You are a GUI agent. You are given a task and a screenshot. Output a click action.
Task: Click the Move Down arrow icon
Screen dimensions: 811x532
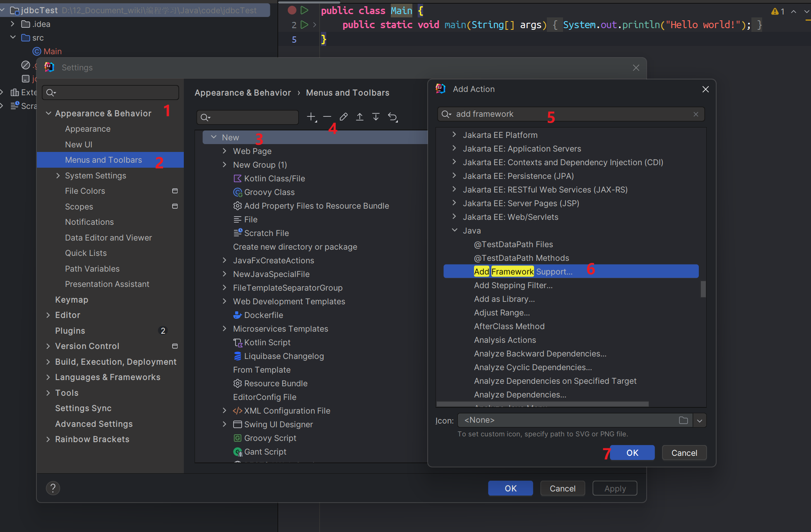[376, 117]
